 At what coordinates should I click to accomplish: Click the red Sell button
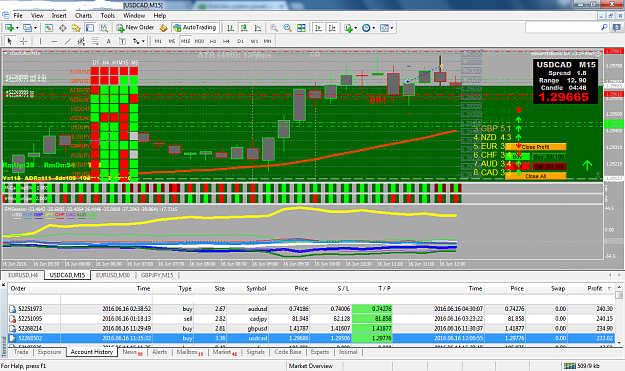[517, 167]
